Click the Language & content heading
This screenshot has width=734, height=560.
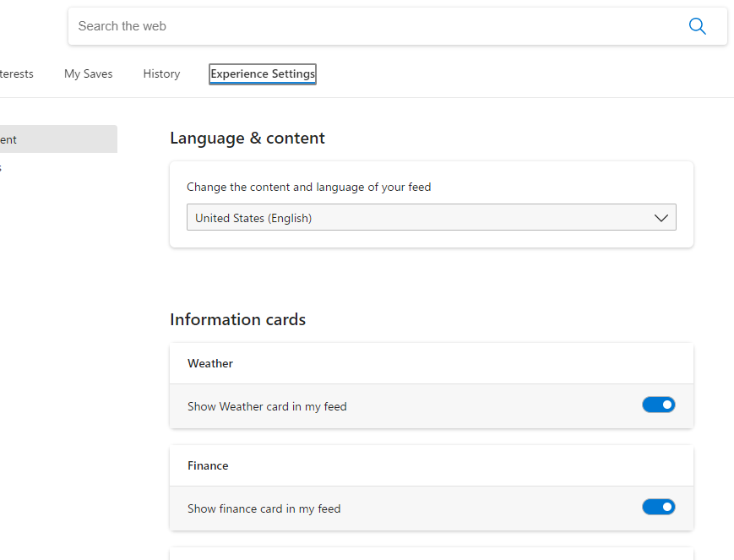247,139
